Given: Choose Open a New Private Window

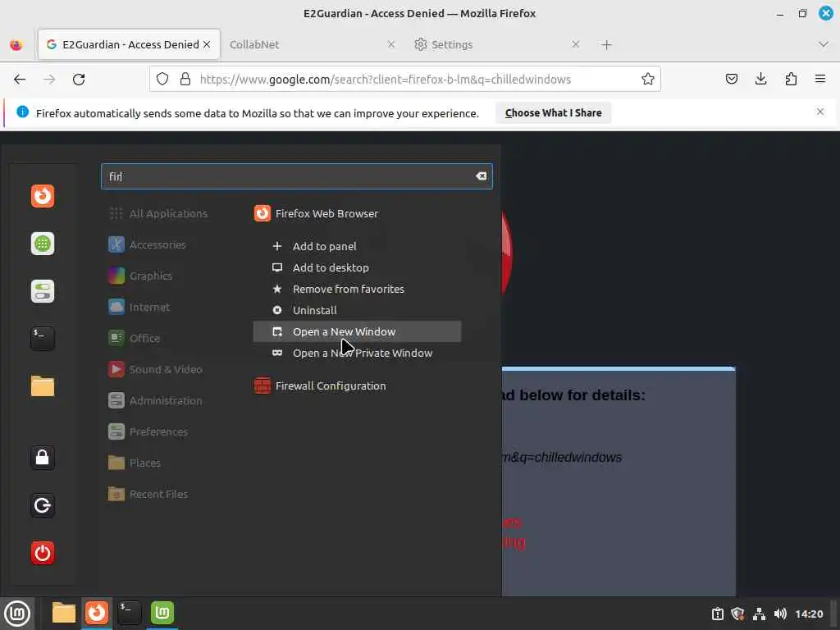Looking at the screenshot, I should pyautogui.click(x=357, y=353).
